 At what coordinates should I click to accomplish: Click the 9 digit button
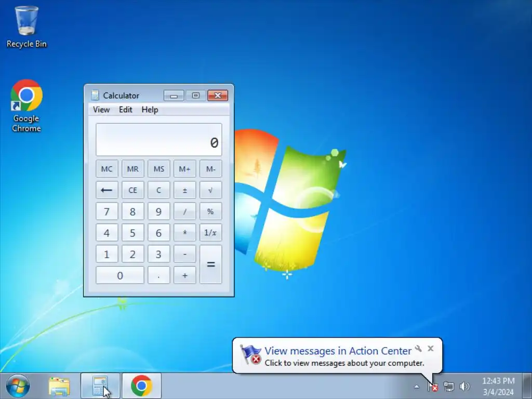159,211
